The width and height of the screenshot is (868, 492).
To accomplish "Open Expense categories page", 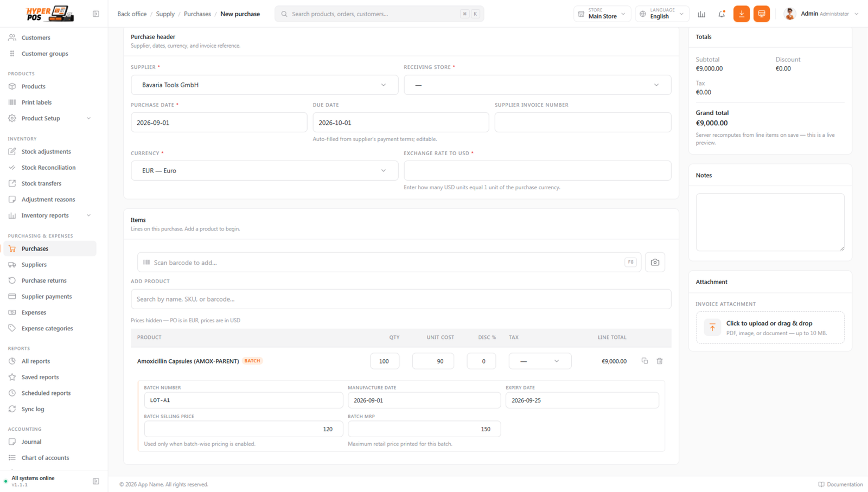I will click(x=50, y=328).
